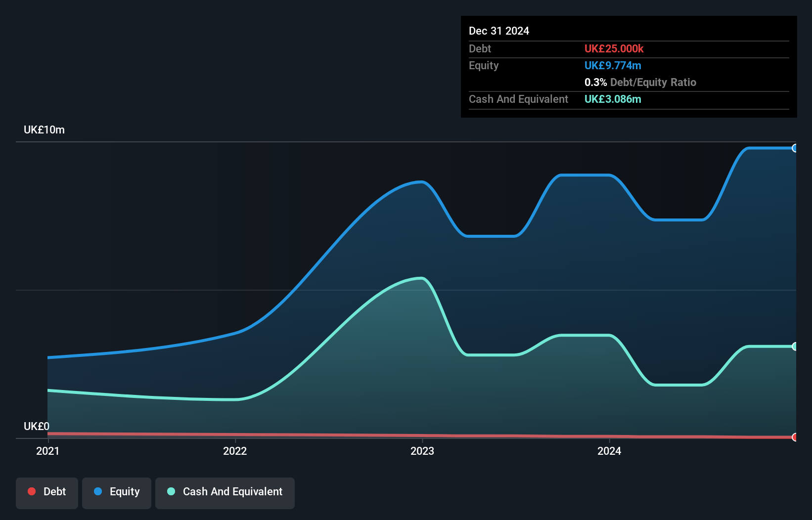
Task: Click the Dec 31 2024 tooltip date
Action: pos(499,31)
